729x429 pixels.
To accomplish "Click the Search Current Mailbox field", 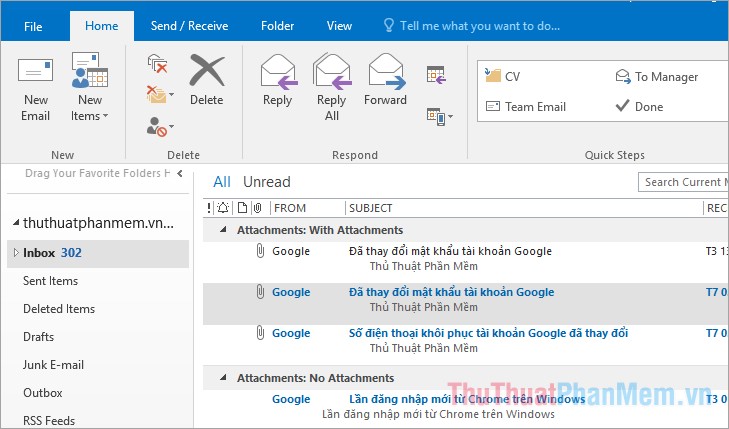I will [x=683, y=182].
